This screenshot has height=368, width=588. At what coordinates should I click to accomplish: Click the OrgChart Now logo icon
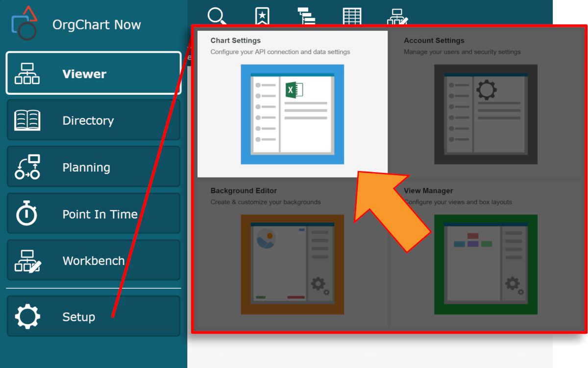click(x=24, y=23)
